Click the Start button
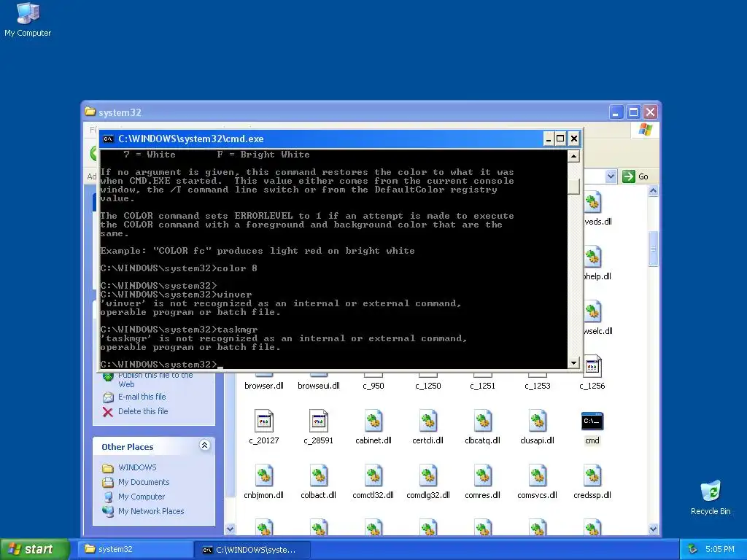Screen dimensions: 747x560 pos(34,549)
